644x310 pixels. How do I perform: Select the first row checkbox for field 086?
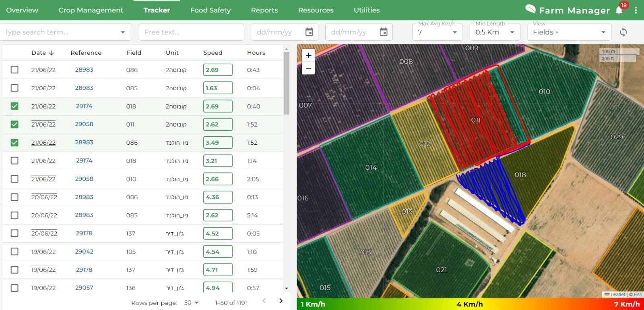pos(14,70)
